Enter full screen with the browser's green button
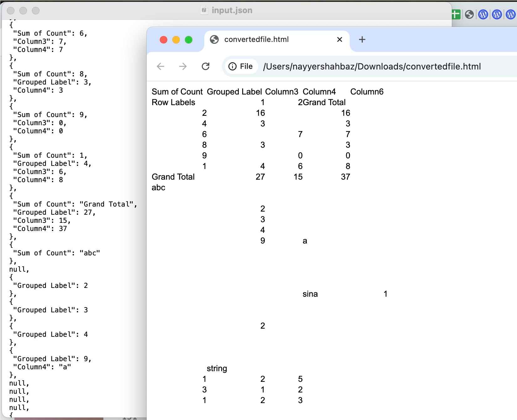This screenshot has width=517, height=420. point(189,40)
